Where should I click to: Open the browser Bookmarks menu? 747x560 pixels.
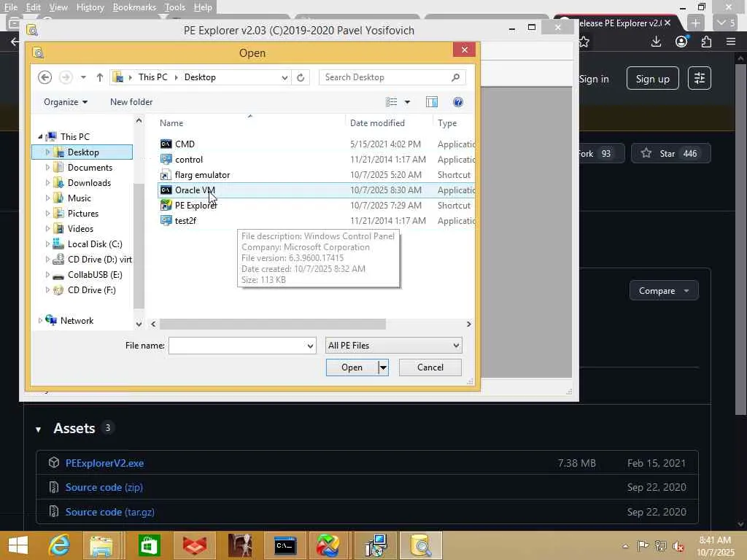[134, 7]
